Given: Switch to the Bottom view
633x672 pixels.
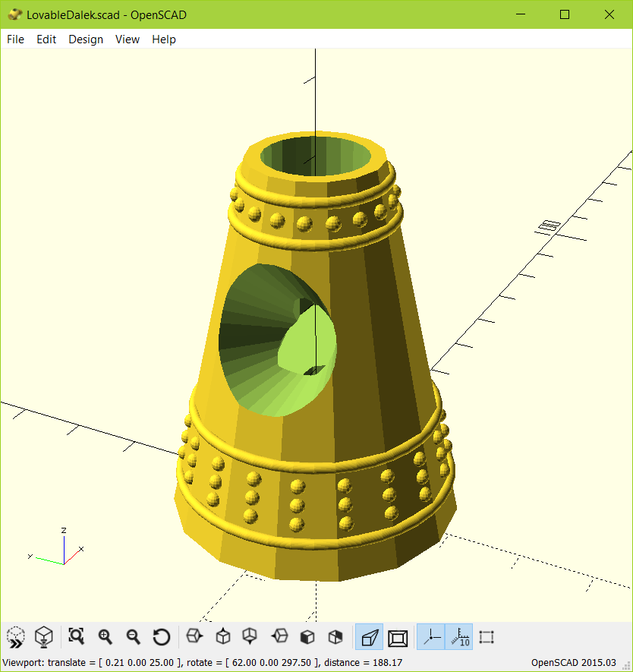Looking at the screenshot, I should coord(249,637).
